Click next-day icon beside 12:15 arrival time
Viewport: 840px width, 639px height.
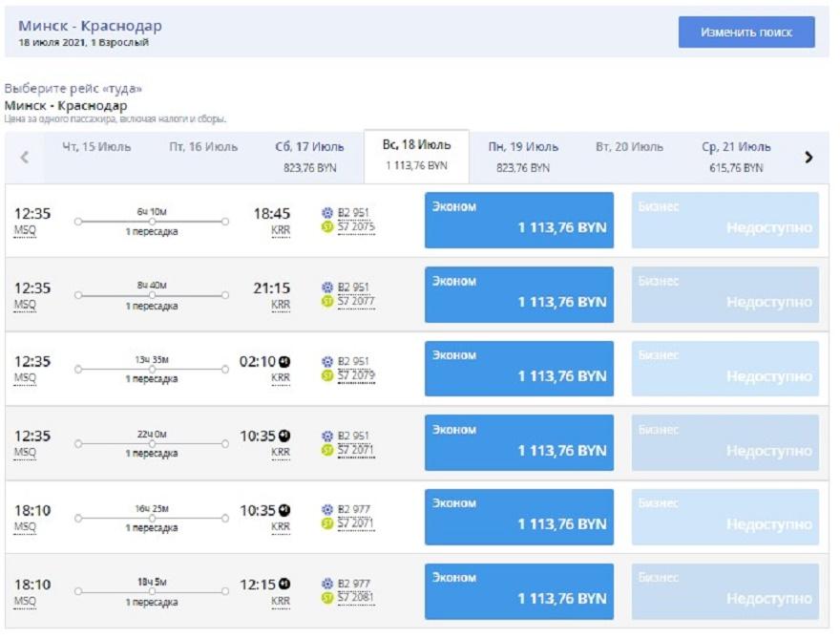pyautogui.click(x=283, y=585)
